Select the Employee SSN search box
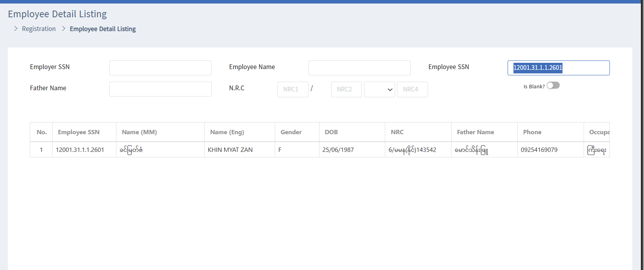 [558, 68]
